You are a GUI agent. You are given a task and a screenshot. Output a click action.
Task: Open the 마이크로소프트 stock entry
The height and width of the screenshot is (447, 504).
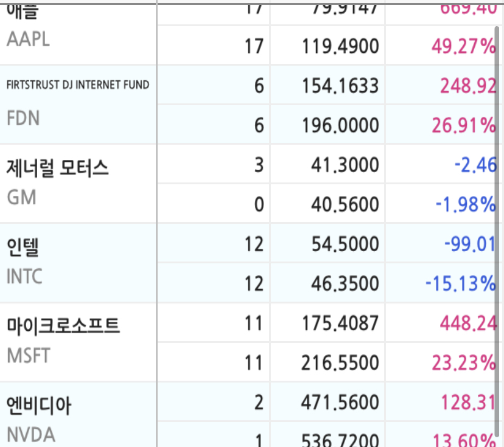63,326
